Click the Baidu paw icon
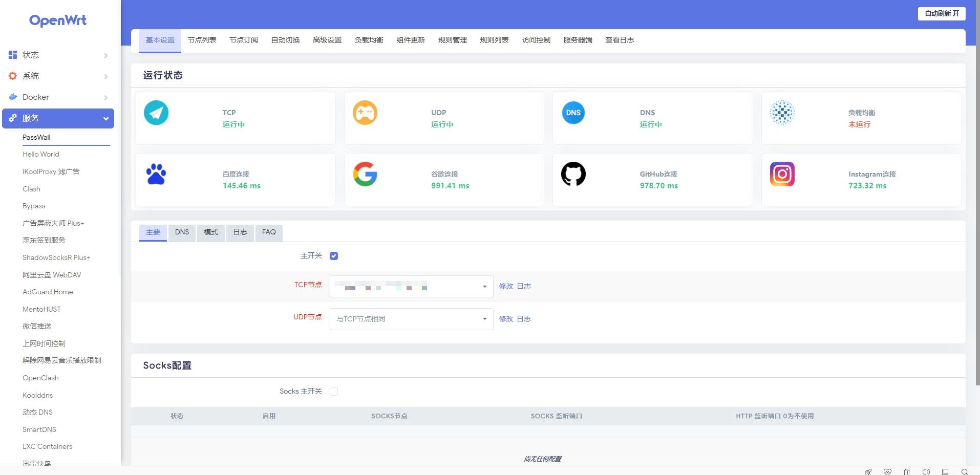Screen dimensions: 980x475 pyautogui.click(x=156, y=174)
